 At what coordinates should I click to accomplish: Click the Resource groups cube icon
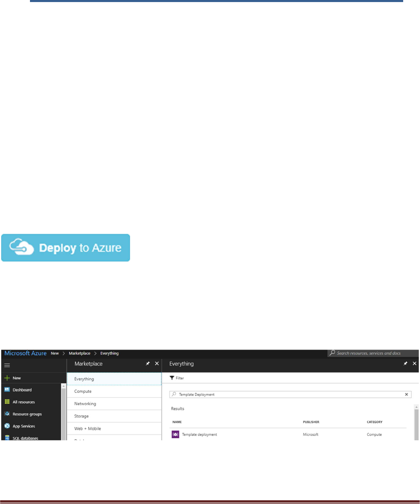tap(7, 414)
